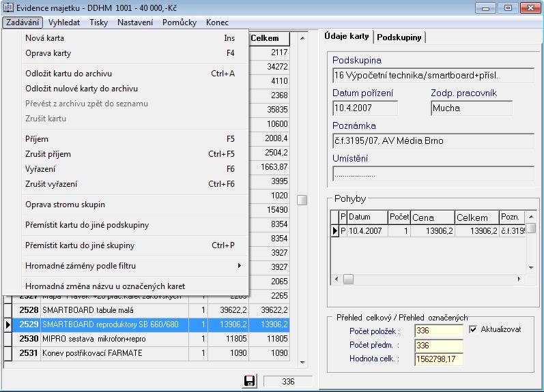This screenshot has width=544, height=392.
Task: Click the Podskupina field
Action: click(x=433, y=75)
